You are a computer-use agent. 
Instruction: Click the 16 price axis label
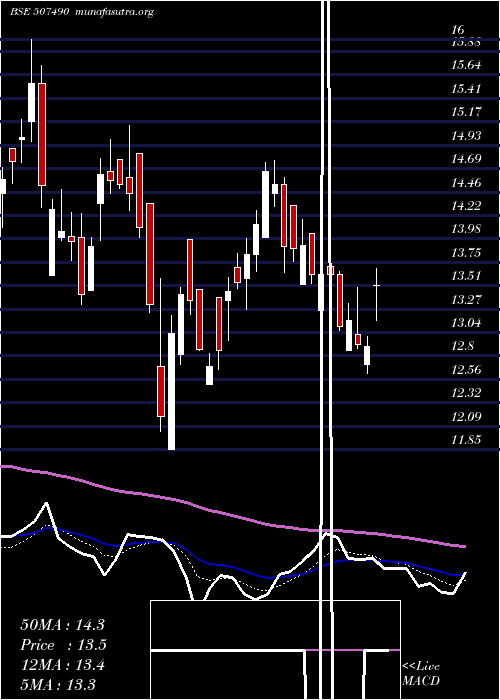pos(458,29)
